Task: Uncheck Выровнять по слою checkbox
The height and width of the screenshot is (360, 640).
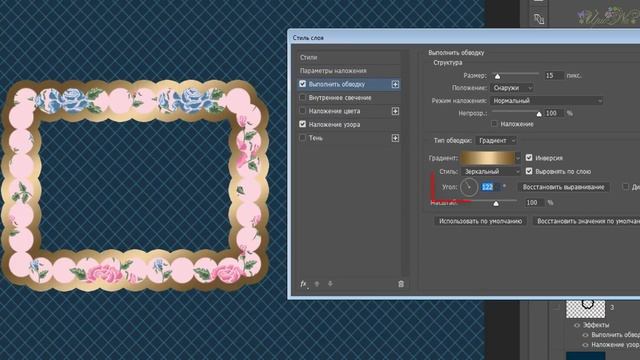Action: (x=529, y=171)
